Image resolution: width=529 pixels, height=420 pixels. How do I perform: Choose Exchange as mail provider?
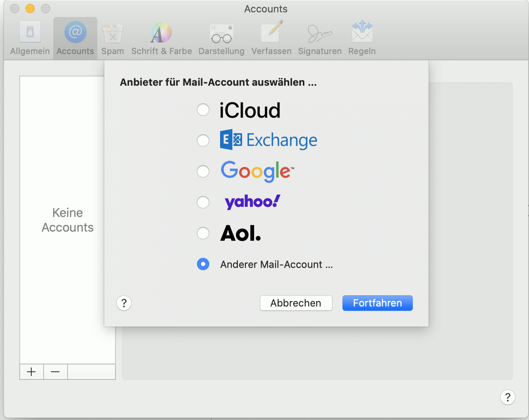(x=203, y=141)
